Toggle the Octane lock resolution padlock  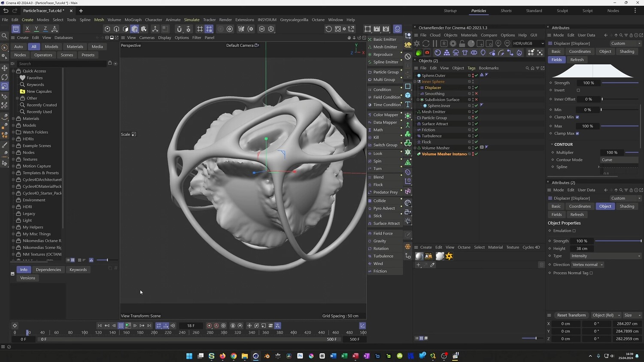(x=462, y=43)
